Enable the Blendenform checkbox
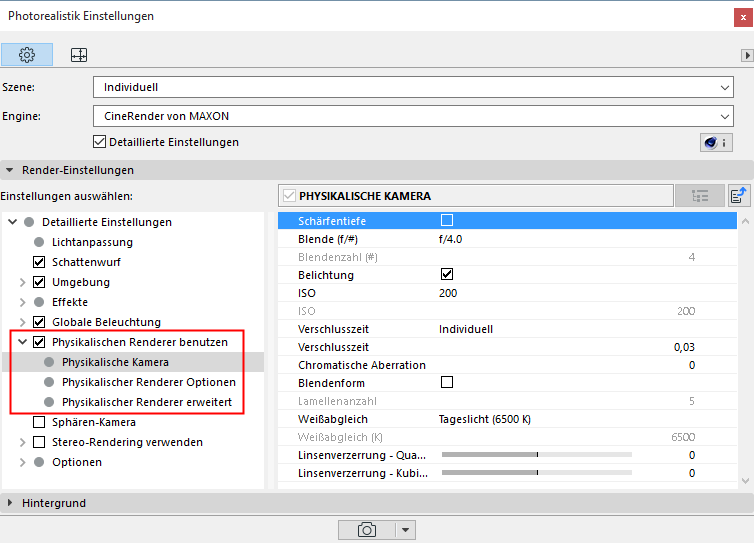Viewport: 754px width, 543px height. pos(447,382)
